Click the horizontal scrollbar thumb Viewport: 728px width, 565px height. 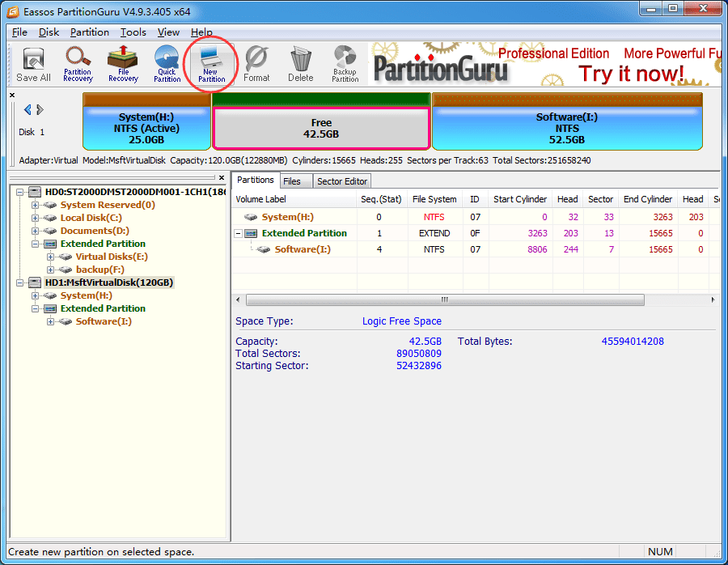pyautogui.click(x=445, y=299)
